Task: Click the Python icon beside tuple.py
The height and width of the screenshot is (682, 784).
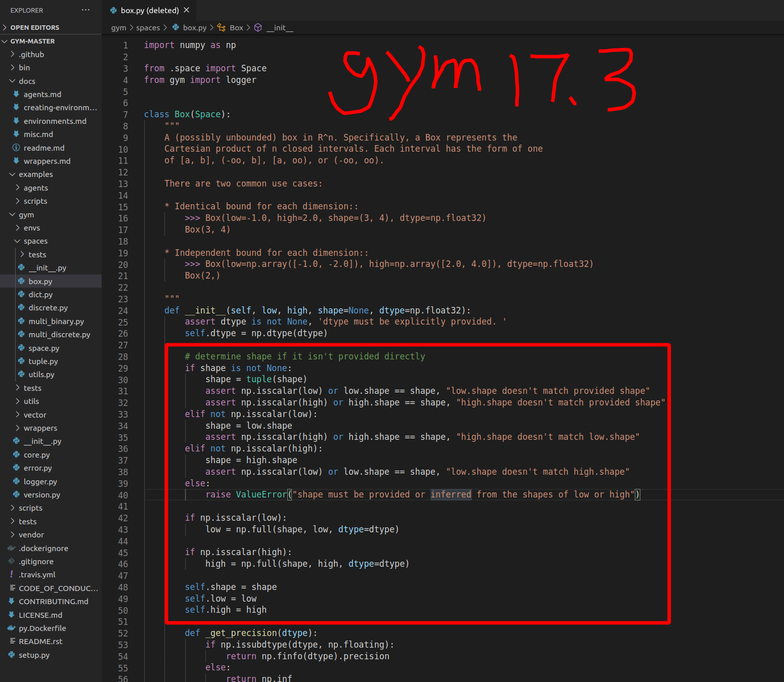Action: point(21,361)
